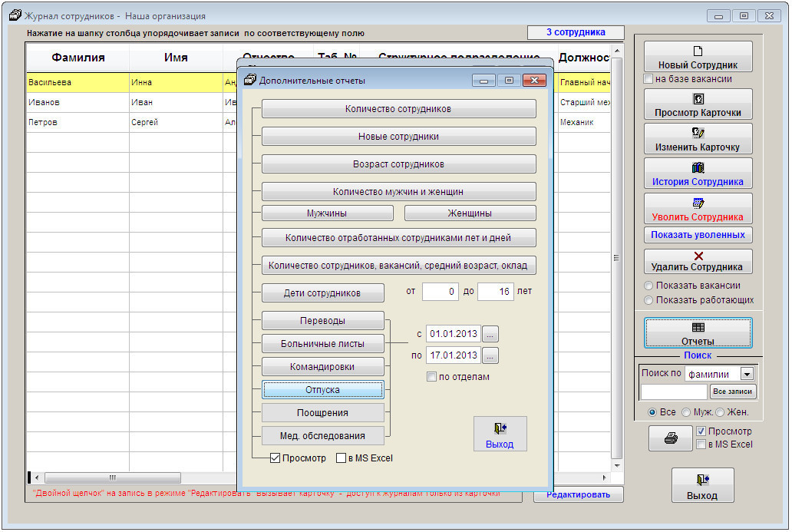The width and height of the screenshot is (792, 532).
Task: Click the printer icon button
Action: point(671,438)
